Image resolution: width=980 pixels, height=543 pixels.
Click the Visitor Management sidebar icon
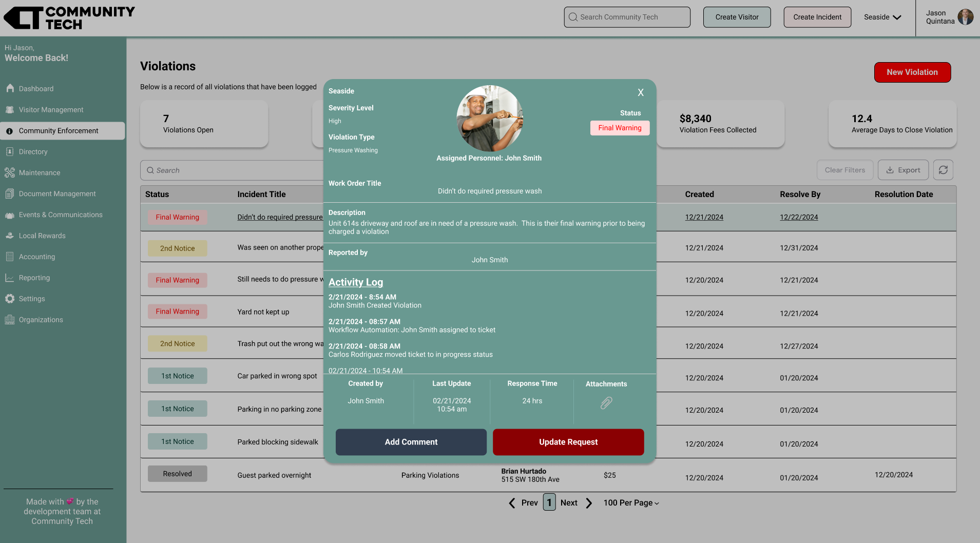pos(10,109)
